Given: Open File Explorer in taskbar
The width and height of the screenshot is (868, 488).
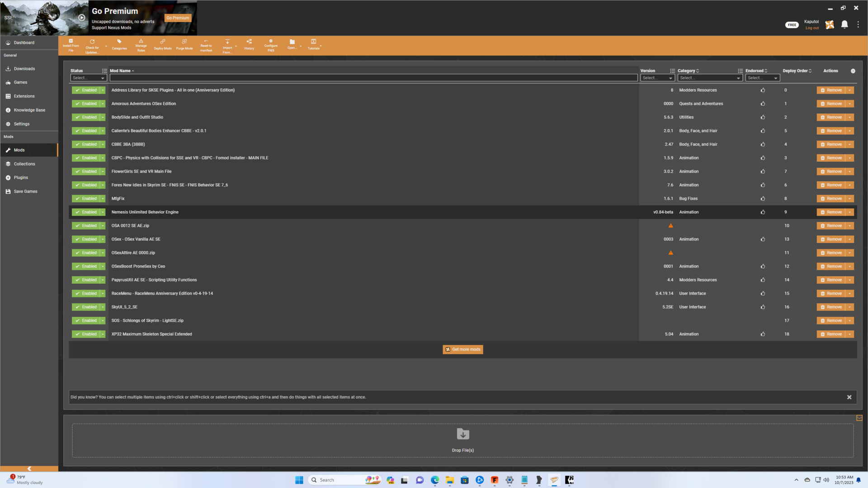Looking at the screenshot, I should [450, 480].
